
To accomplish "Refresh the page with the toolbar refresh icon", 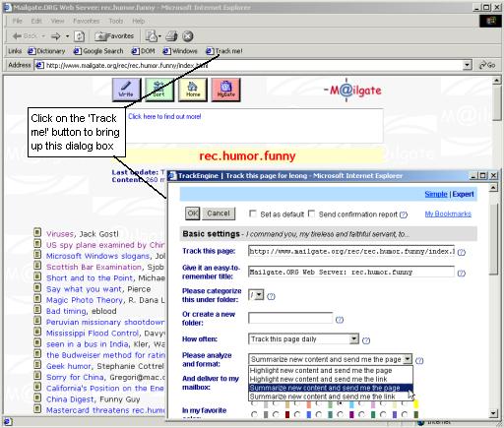I will tap(79, 36).
